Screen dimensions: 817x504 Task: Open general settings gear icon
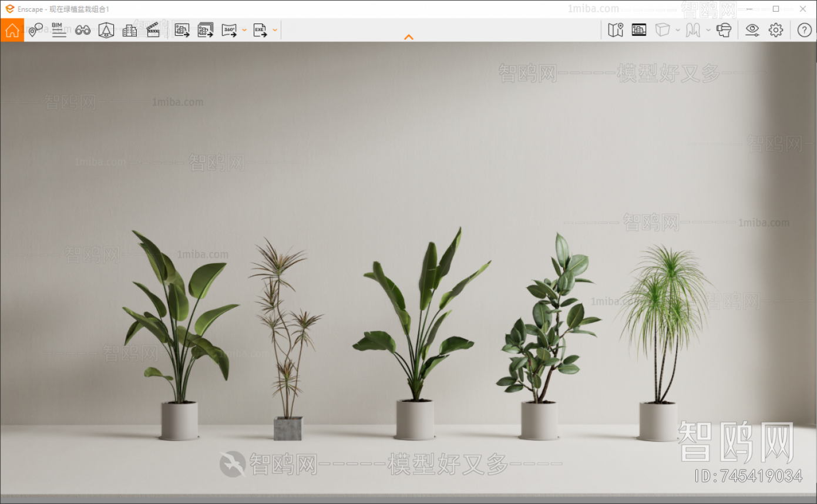point(776,30)
